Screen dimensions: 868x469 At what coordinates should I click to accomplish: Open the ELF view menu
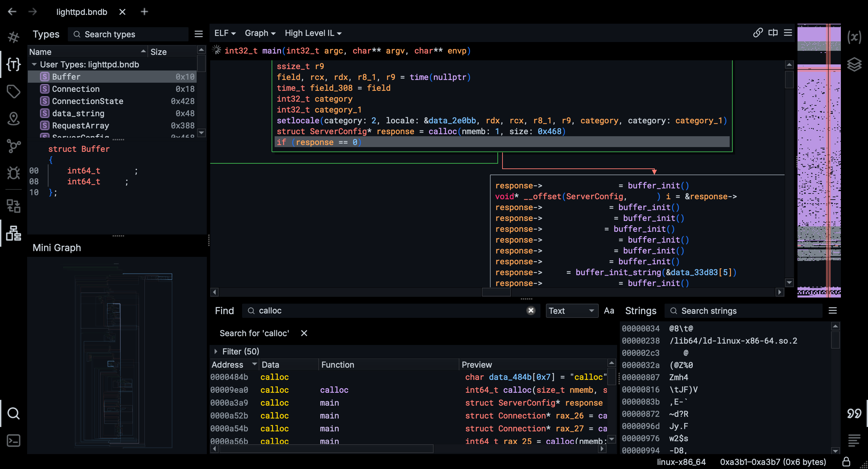(x=225, y=33)
